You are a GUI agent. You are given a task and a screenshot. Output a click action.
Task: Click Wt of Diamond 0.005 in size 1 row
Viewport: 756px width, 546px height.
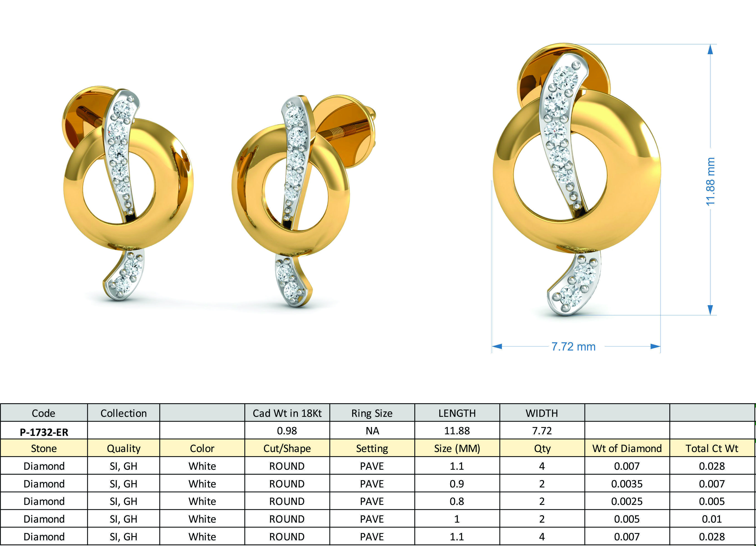coord(627,519)
